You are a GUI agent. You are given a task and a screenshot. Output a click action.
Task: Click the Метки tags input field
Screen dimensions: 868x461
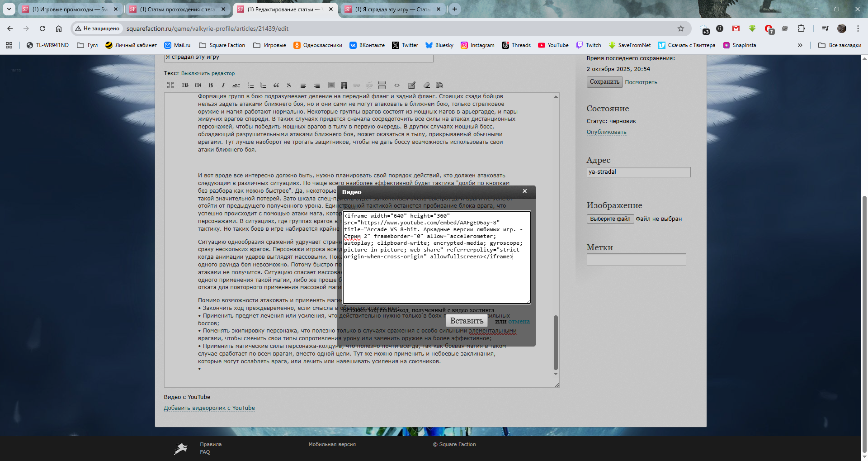click(x=636, y=260)
